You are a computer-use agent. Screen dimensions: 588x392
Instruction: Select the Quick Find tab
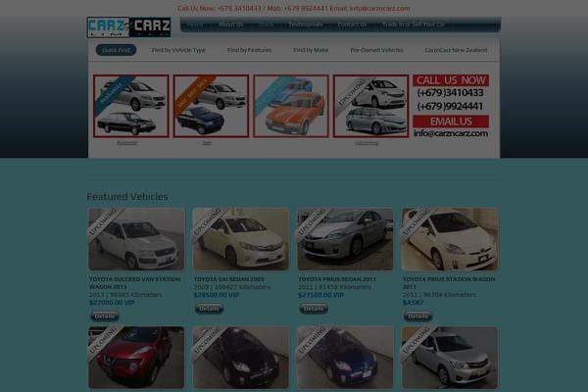[116, 50]
